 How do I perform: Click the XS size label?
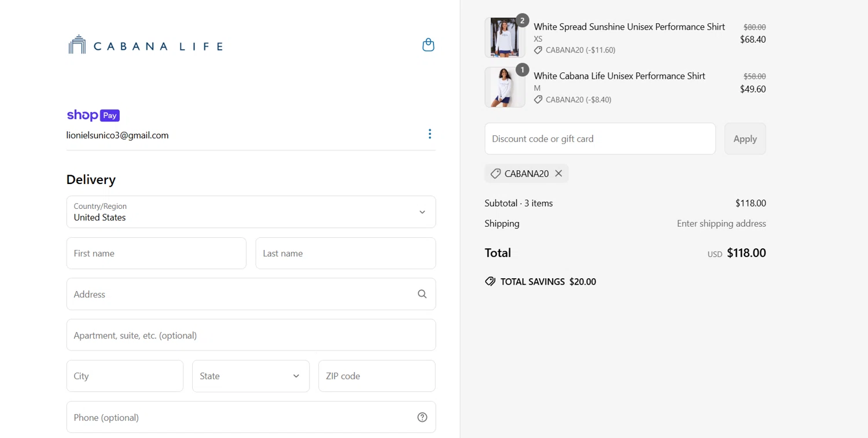coord(538,39)
